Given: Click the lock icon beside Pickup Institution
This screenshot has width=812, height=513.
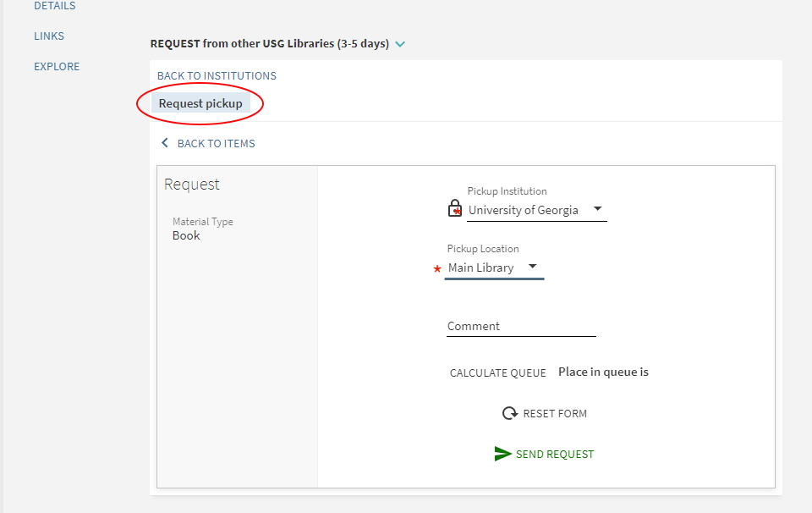Looking at the screenshot, I should [x=455, y=209].
